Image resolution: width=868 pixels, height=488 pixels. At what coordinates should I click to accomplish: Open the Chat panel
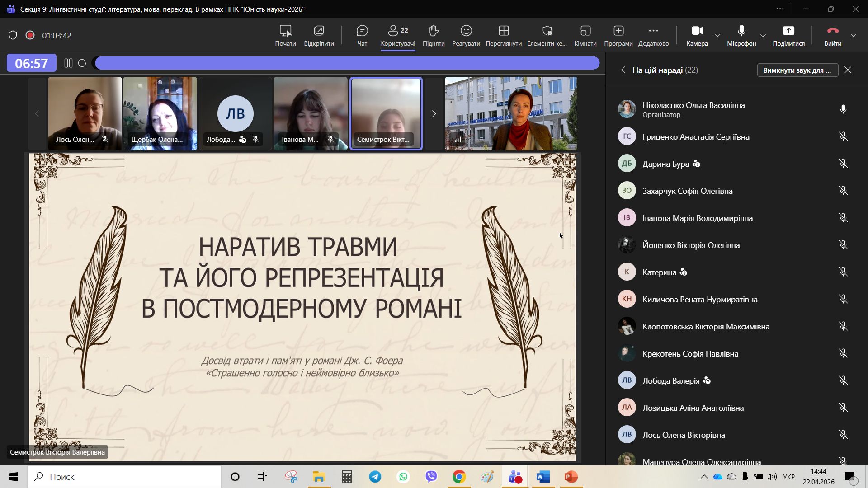[362, 35]
